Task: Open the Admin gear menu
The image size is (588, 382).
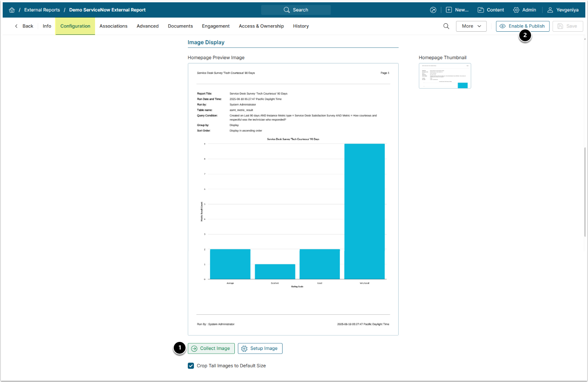Action: [x=525, y=10]
